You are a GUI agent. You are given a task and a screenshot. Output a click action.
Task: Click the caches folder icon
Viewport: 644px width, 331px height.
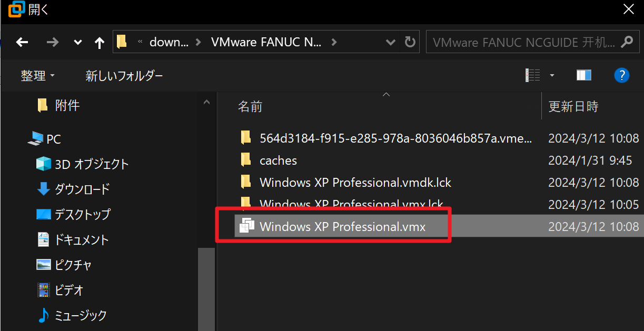point(245,160)
